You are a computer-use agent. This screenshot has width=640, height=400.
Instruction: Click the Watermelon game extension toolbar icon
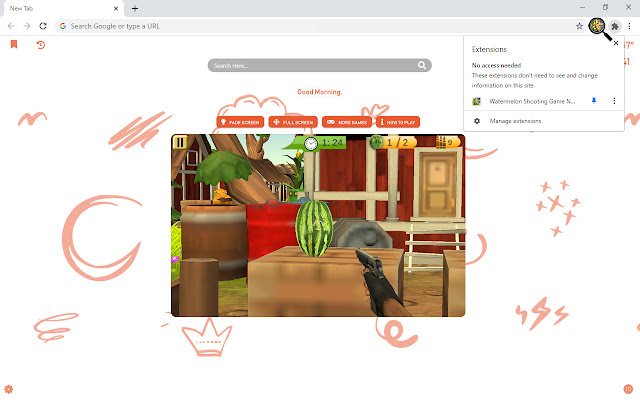[597, 26]
